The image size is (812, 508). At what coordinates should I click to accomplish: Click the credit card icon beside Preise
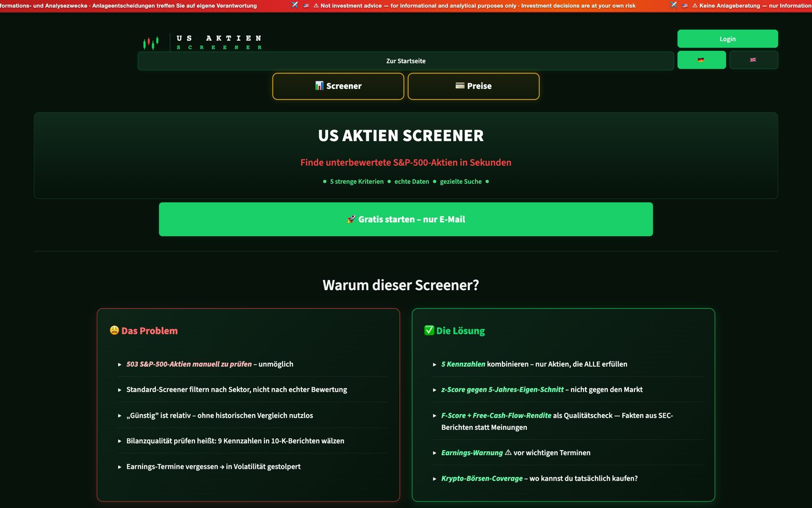coord(460,85)
